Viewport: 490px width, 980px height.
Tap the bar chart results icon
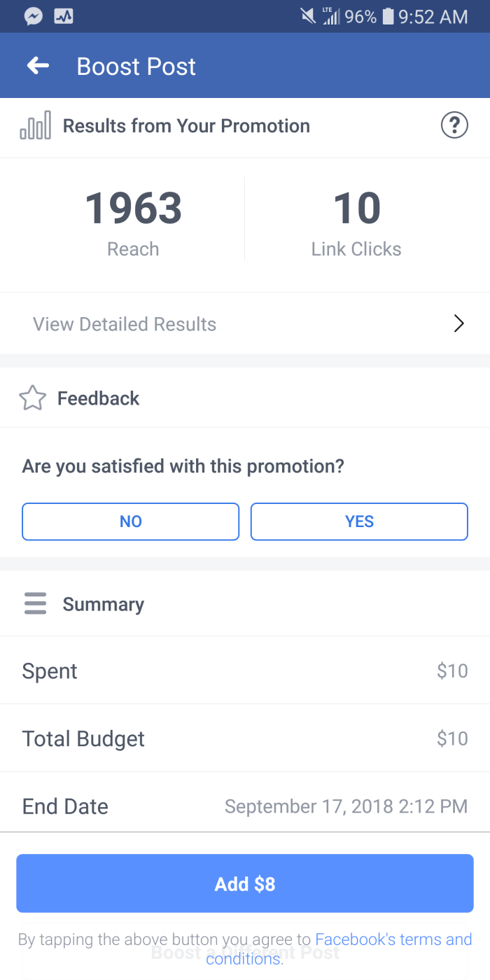click(x=35, y=126)
